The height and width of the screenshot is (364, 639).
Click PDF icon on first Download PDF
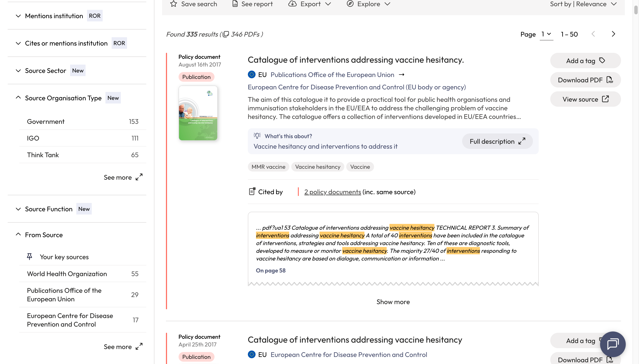[609, 80]
